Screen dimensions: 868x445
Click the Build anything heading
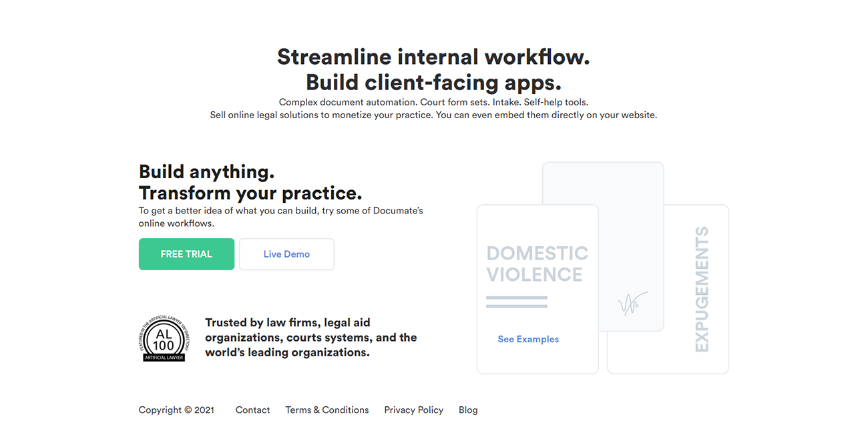(206, 171)
